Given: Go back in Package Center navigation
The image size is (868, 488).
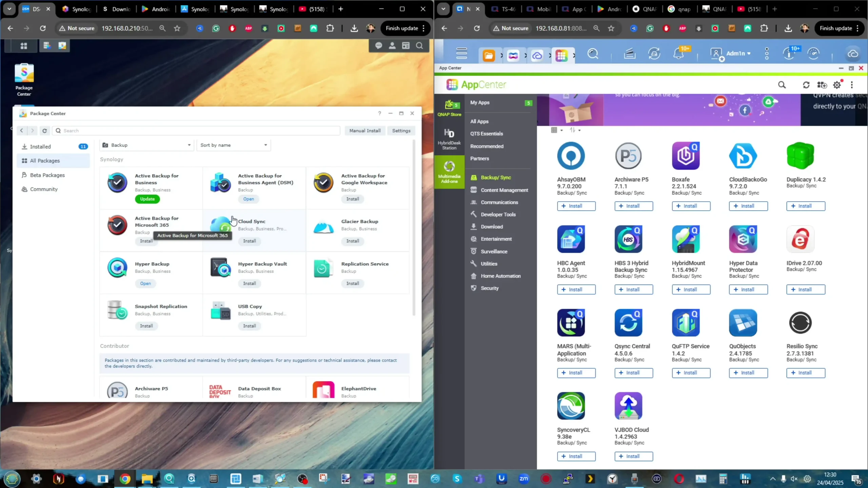Looking at the screenshot, I should coord(22,130).
